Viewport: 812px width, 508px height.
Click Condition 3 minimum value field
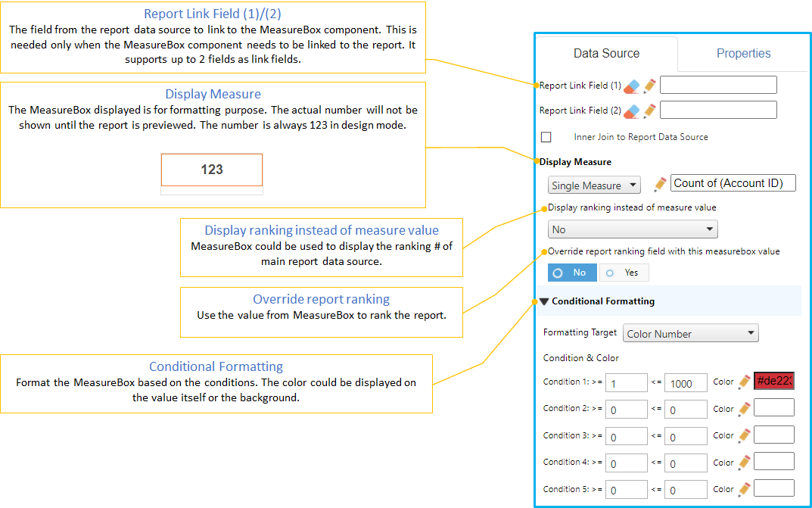pos(626,437)
